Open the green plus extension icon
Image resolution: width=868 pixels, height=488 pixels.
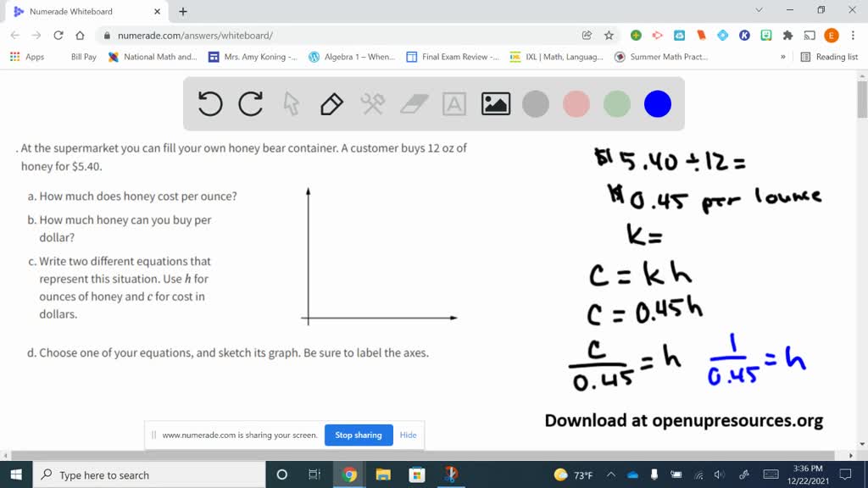(x=636, y=36)
